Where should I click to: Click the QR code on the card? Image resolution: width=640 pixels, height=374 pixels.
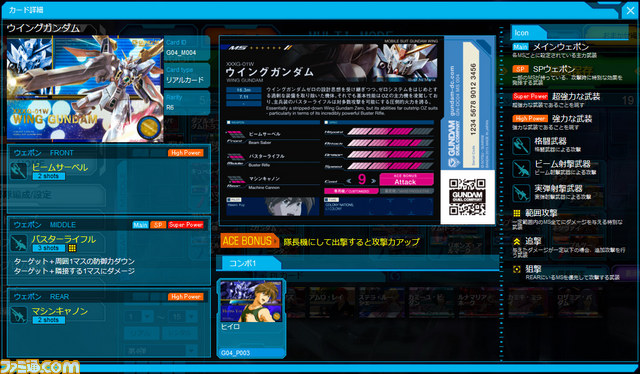(467, 197)
